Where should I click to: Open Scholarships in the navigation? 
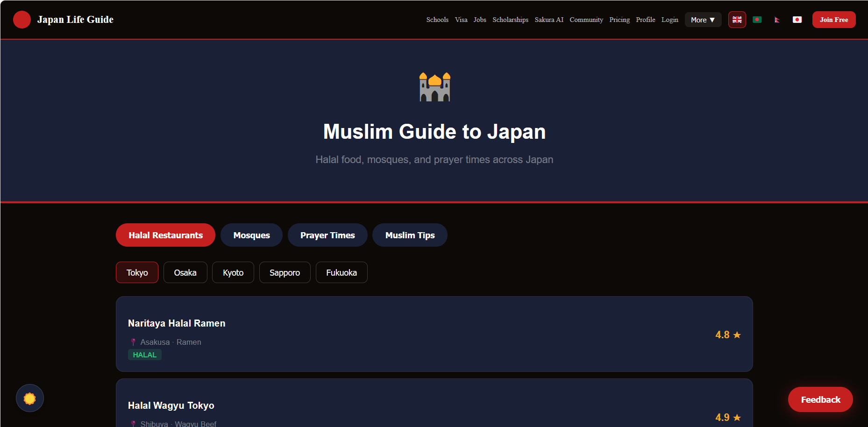(x=510, y=20)
